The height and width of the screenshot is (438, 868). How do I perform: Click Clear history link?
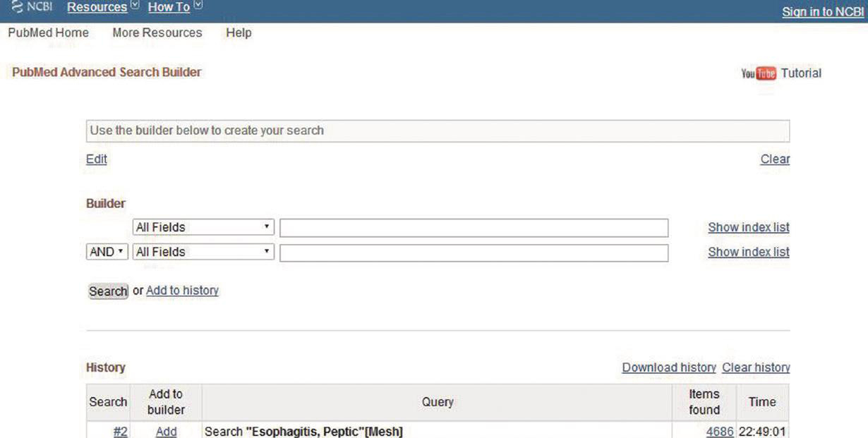(x=756, y=367)
